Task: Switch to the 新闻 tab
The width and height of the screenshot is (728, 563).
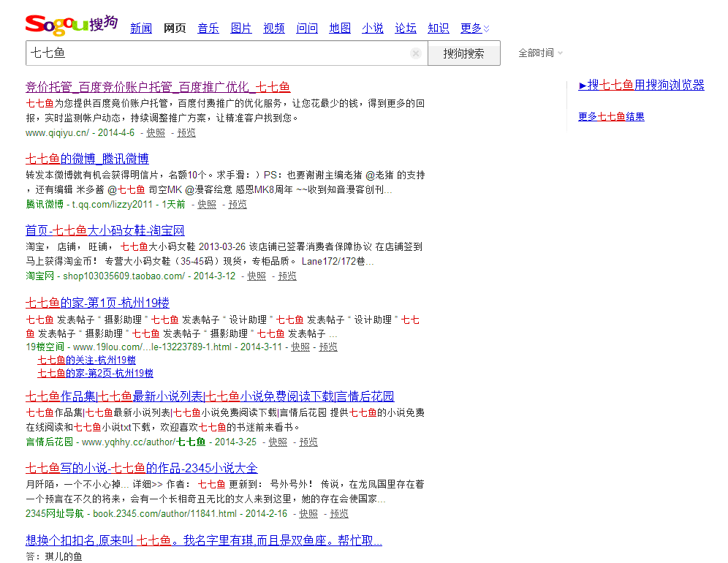Action: [x=141, y=29]
